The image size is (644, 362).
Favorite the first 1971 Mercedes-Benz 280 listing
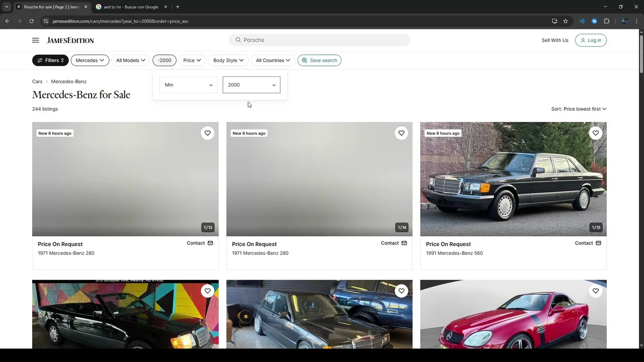pos(207,133)
